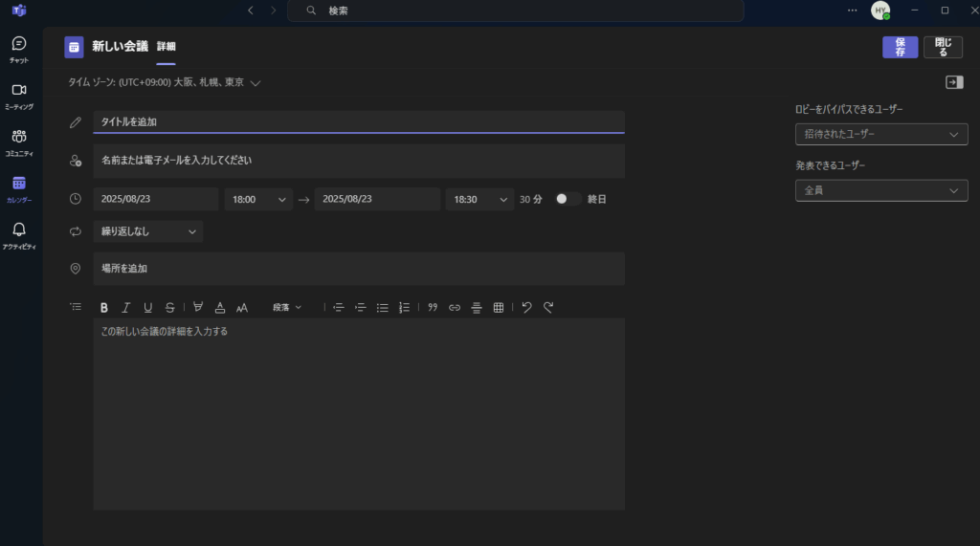Expand the time zone selector chevron
Viewport: 980px width, 546px height.
(x=256, y=83)
